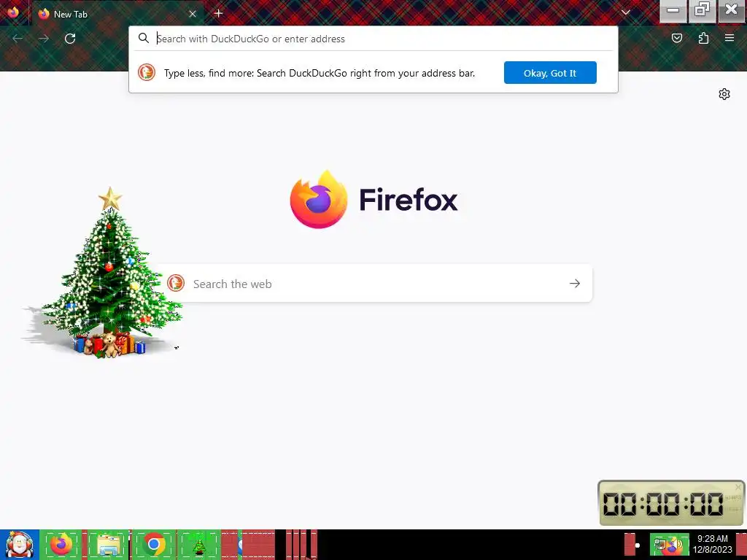
Task: Click the magnifier icon in address bar
Action: (144, 38)
